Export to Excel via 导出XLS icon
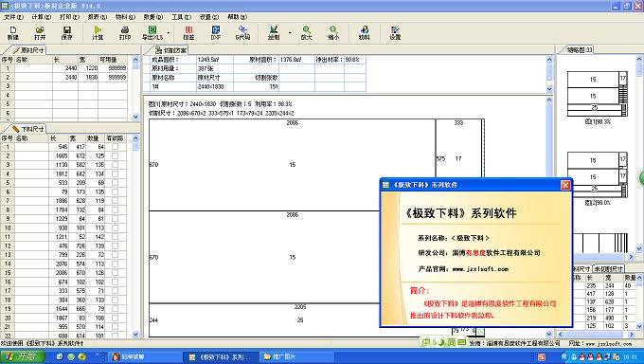Image resolution: width=644 pixels, height=364 pixels. pyautogui.click(x=152, y=33)
